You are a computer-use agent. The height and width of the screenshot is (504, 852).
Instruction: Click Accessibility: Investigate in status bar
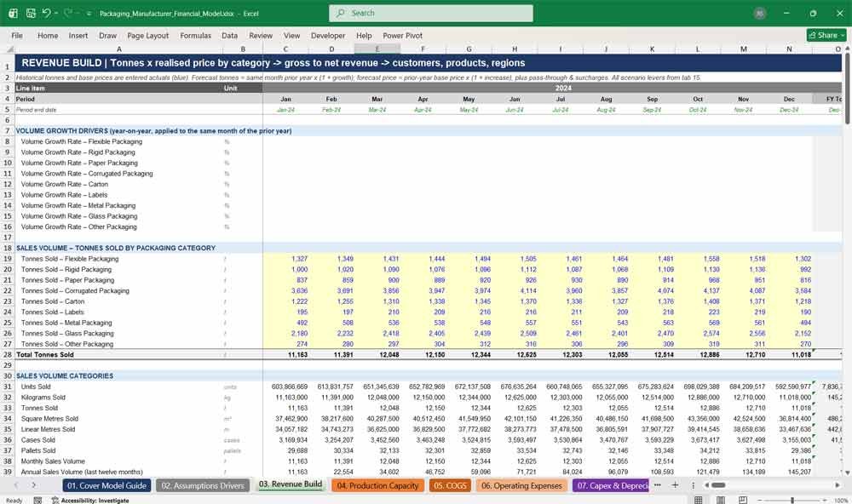[90, 501]
